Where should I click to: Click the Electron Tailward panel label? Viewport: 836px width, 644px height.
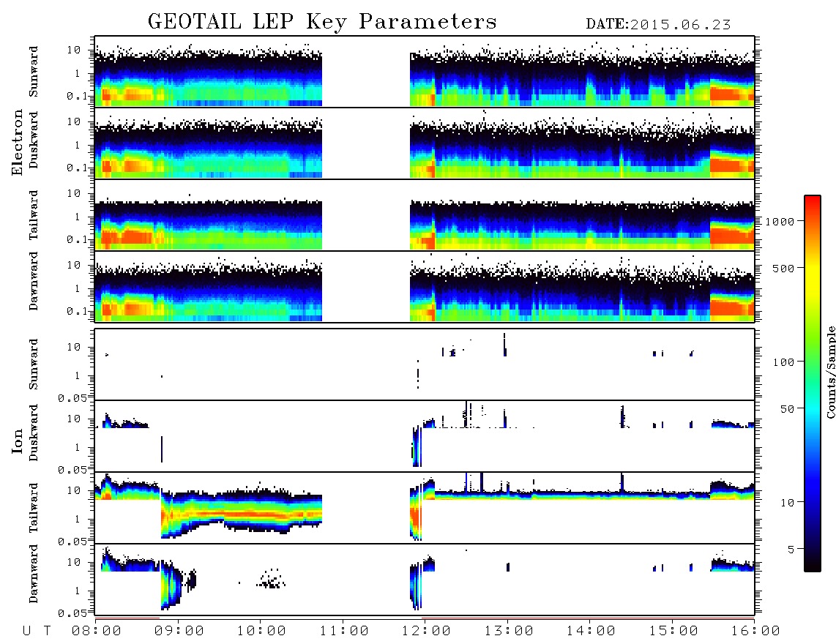point(33,215)
